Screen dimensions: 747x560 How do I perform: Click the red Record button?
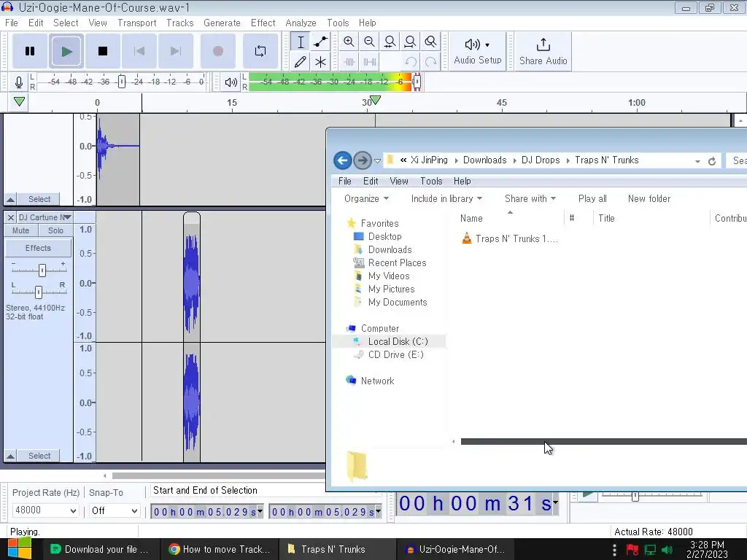217,51
